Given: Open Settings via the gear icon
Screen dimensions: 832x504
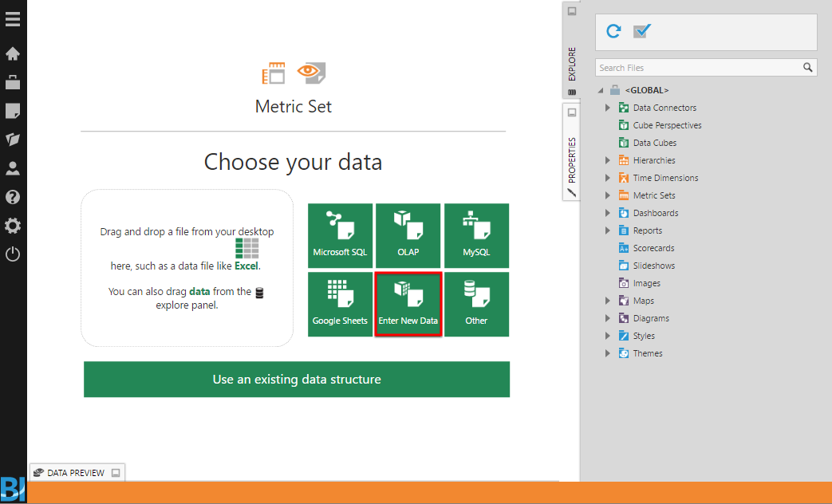Looking at the screenshot, I should pyautogui.click(x=12, y=226).
